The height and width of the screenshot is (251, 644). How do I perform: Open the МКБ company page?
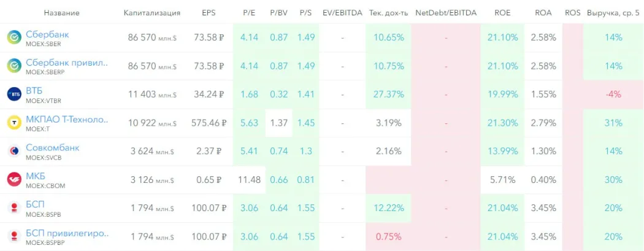[x=36, y=176]
